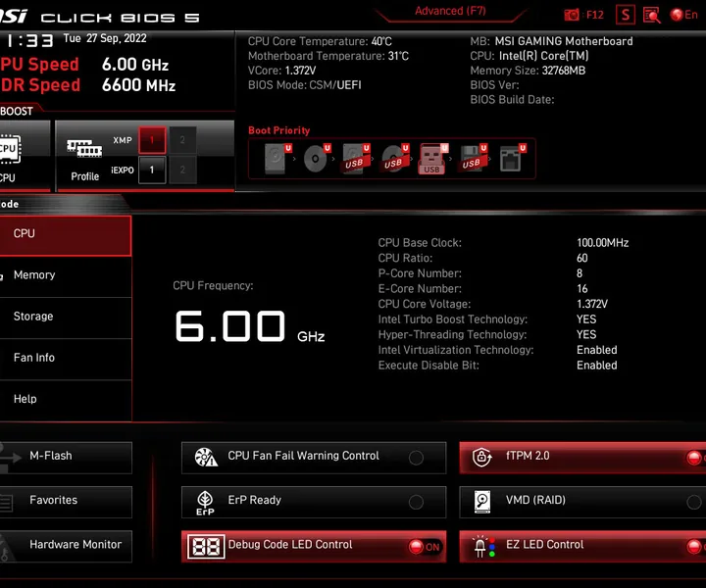Click the Boot Priority label
The height and width of the screenshot is (588, 706).
tap(279, 130)
